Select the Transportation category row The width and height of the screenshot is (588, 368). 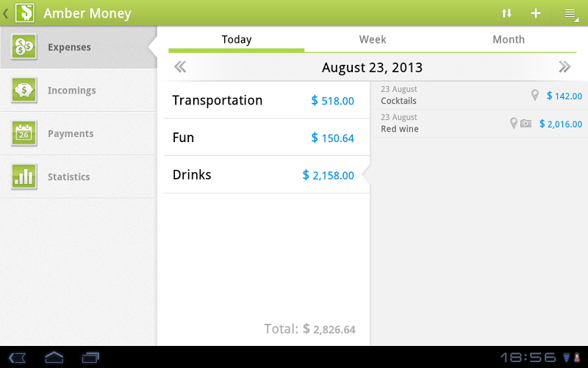(x=266, y=100)
